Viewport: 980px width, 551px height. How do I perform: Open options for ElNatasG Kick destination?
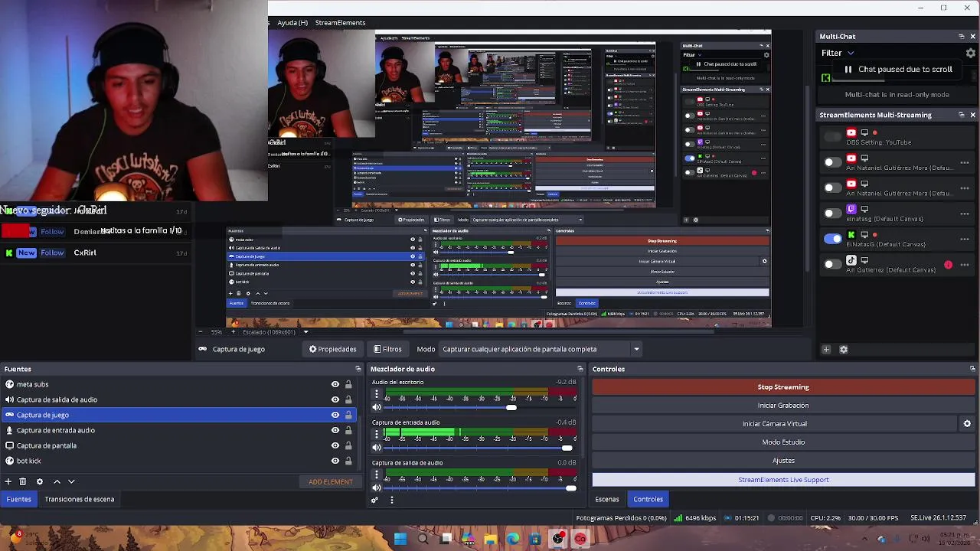(965, 239)
